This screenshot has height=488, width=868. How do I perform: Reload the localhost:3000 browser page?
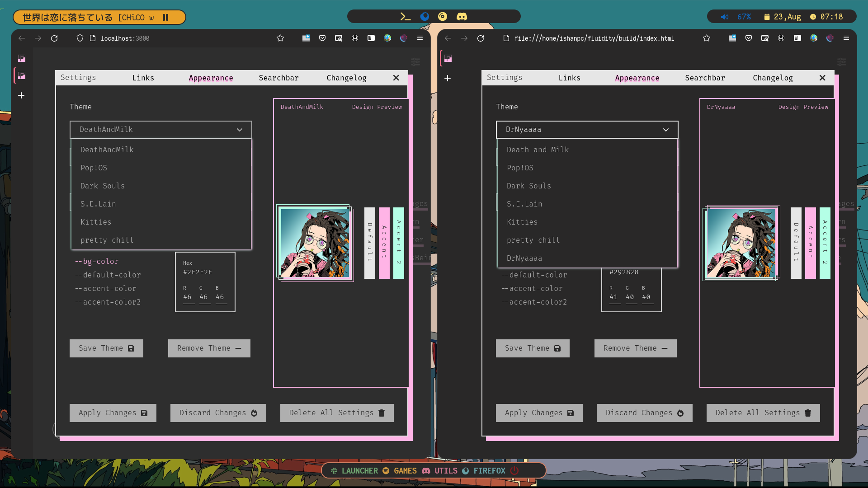(x=54, y=38)
